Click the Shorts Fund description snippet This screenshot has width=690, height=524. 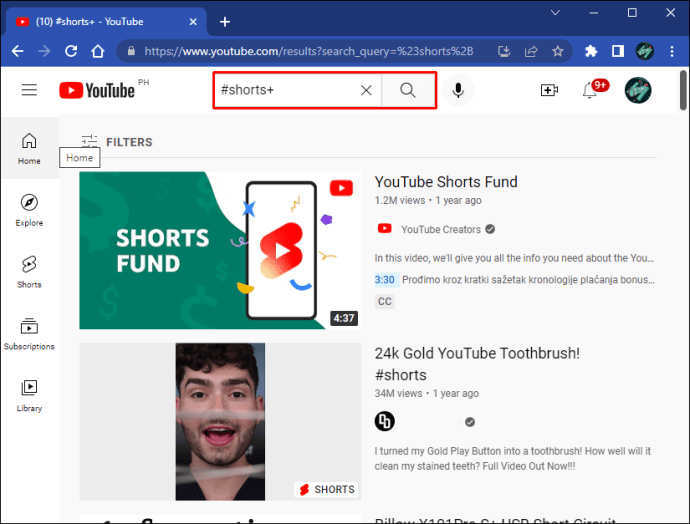(514, 258)
